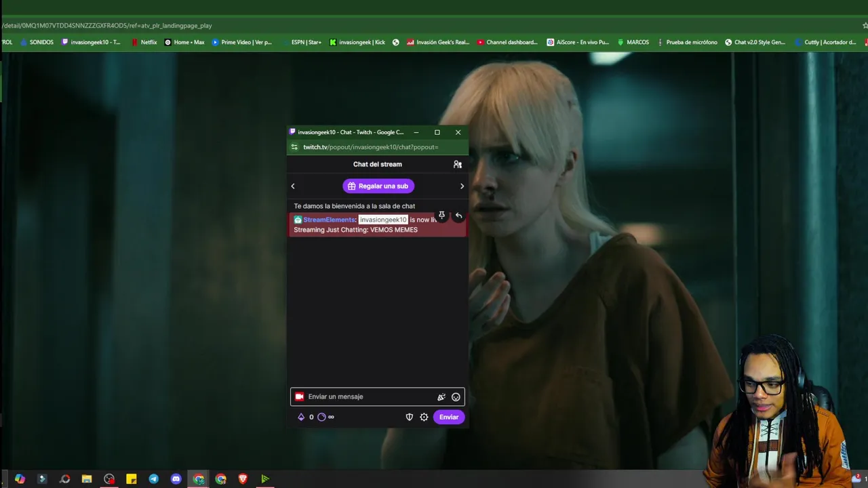This screenshot has height=488, width=868.
Task: Click StreamElements bot avatar badge
Action: pyautogui.click(x=298, y=220)
